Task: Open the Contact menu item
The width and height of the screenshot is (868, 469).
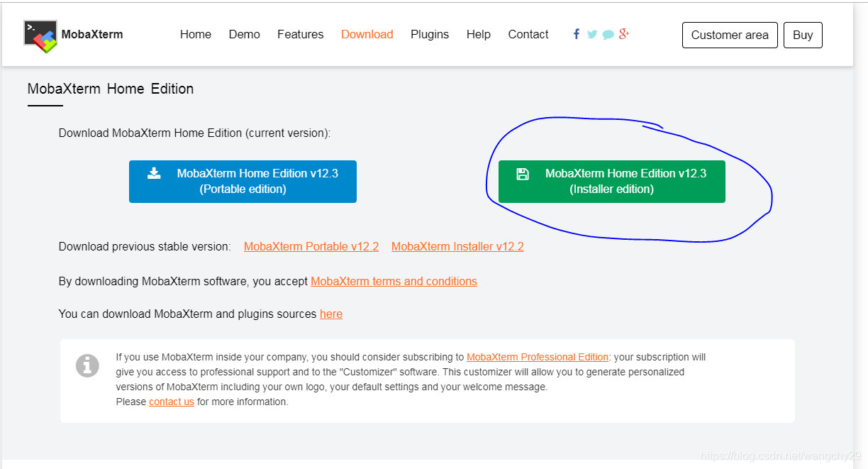Action: pos(528,34)
